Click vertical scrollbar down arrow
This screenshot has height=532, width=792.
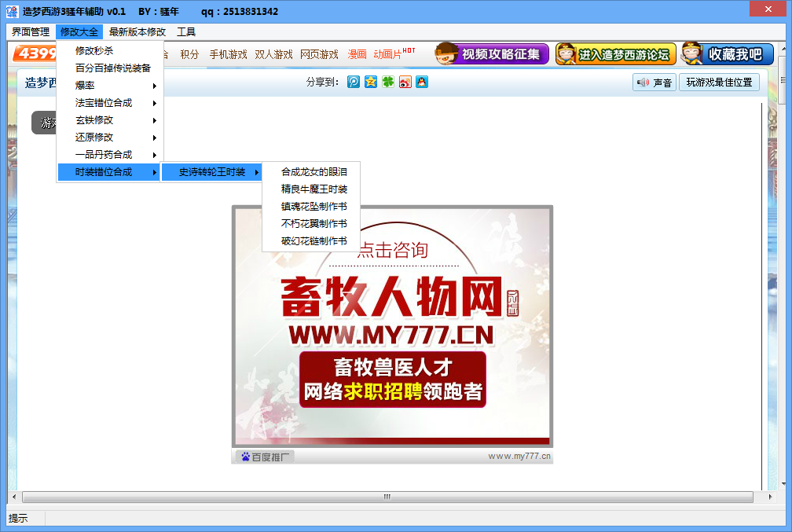click(x=783, y=483)
